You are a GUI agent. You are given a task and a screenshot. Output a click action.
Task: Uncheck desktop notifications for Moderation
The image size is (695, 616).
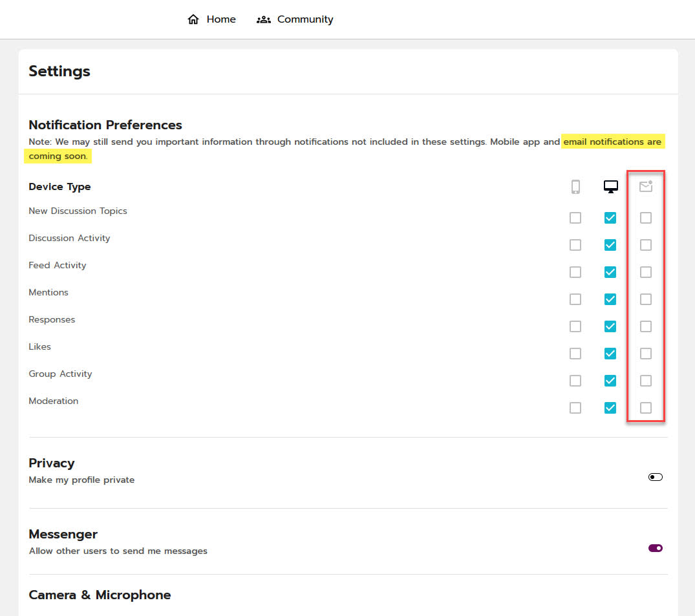pyautogui.click(x=610, y=408)
